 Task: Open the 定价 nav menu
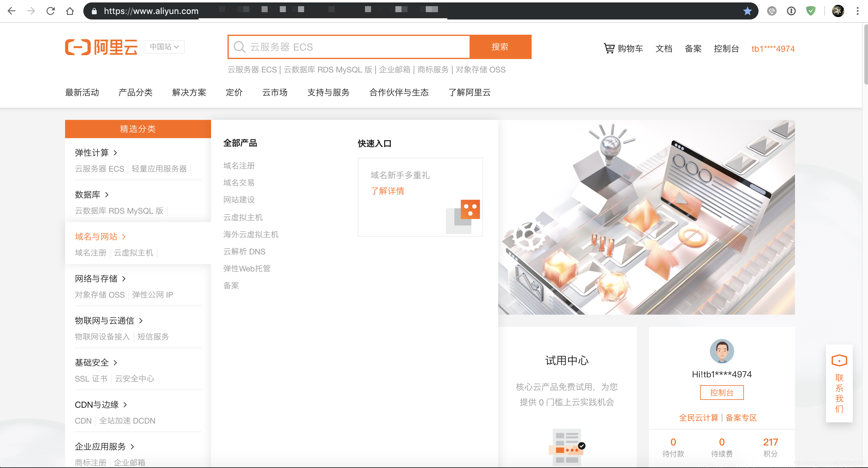point(234,93)
